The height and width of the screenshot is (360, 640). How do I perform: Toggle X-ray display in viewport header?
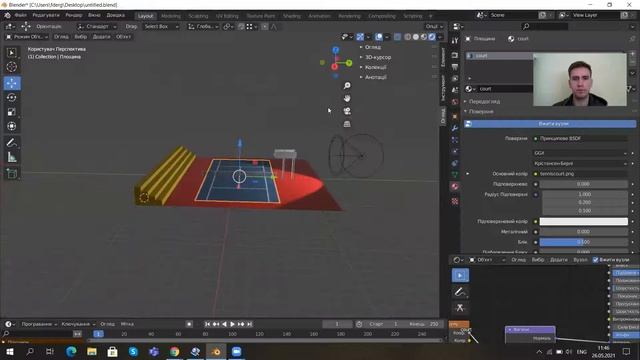coord(397,37)
